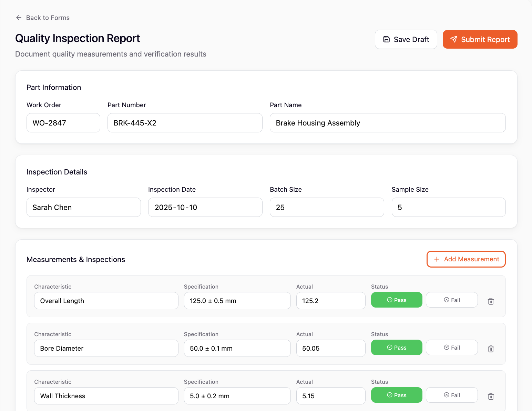This screenshot has width=532, height=411.
Task: Set Bore Diameter status to Fail
Action: (451, 348)
